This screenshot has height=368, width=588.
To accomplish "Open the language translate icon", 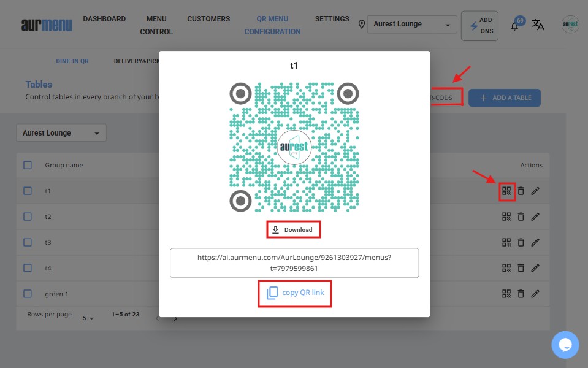I will (x=538, y=25).
